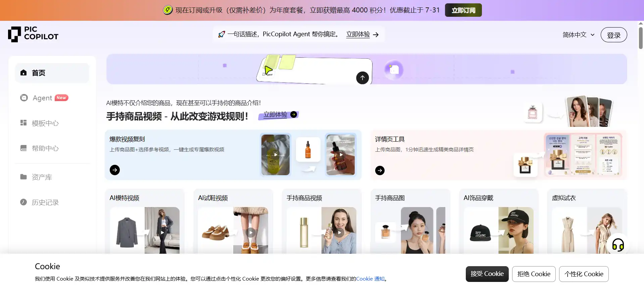Open Agent in the sidebar
This screenshot has height=294, width=644.
52,98
